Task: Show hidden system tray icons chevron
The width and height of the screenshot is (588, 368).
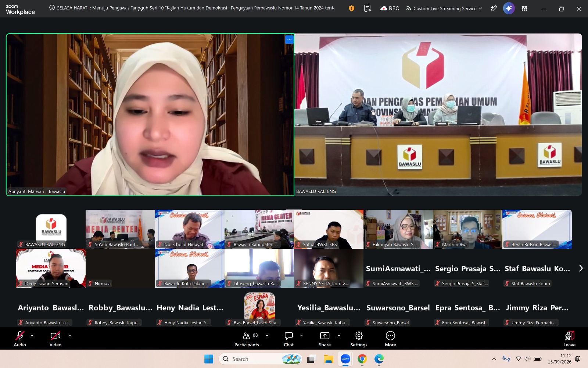Action: 494,359
